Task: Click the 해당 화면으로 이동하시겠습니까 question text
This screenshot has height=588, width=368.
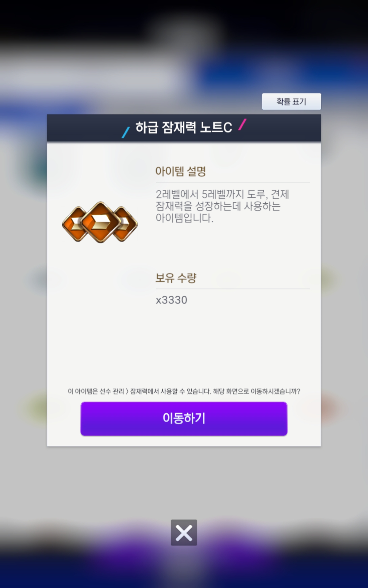Action: coord(257,391)
